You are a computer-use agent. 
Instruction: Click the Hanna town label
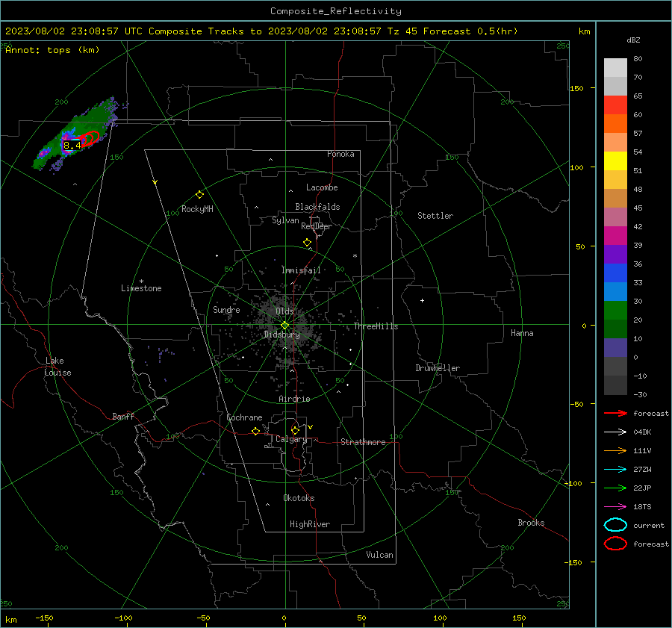pyautogui.click(x=522, y=333)
